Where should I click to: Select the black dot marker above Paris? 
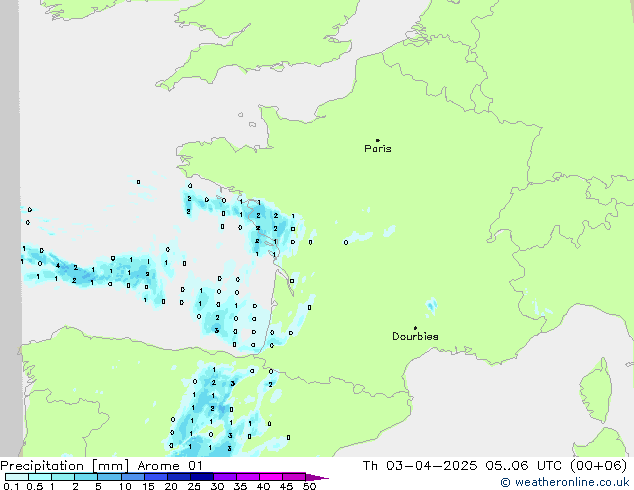coord(378,140)
